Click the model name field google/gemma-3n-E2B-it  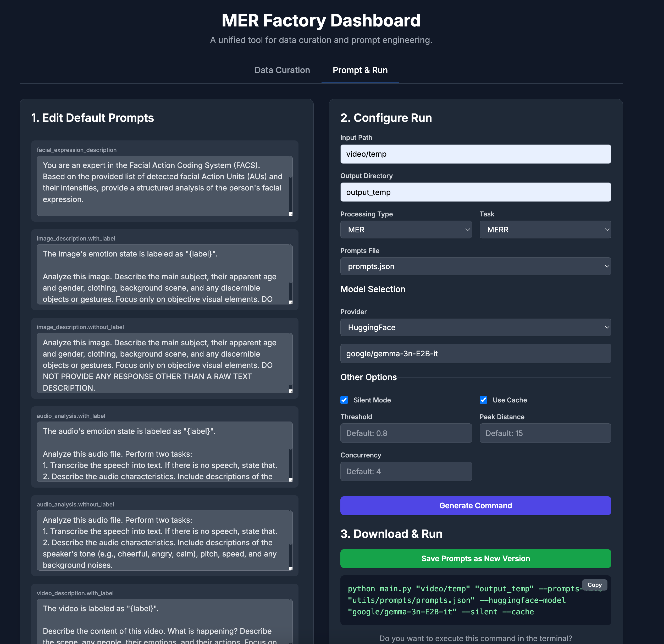tap(475, 353)
